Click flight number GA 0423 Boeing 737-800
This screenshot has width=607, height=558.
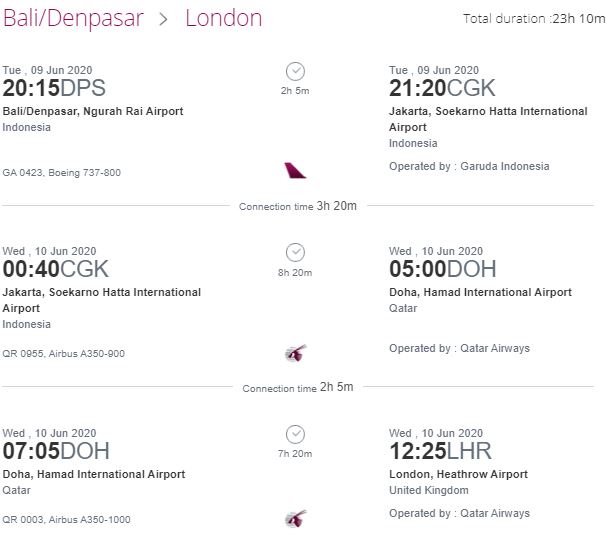point(62,172)
